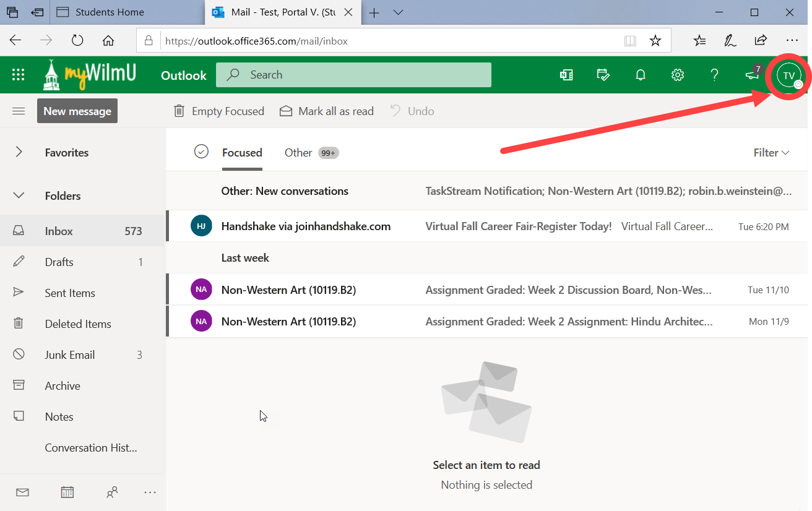This screenshot has height=511, width=812.
Task: Open Other: New conversations row
Action: click(x=487, y=191)
